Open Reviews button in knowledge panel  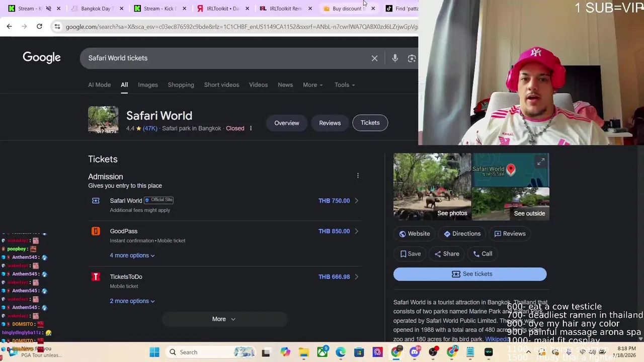(510, 234)
